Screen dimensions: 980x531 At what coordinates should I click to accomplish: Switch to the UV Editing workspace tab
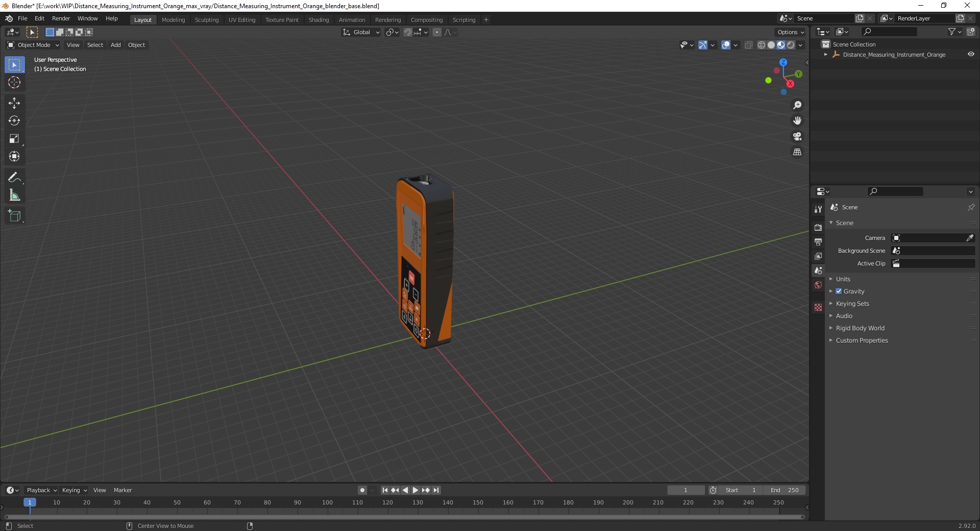pyautogui.click(x=242, y=20)
